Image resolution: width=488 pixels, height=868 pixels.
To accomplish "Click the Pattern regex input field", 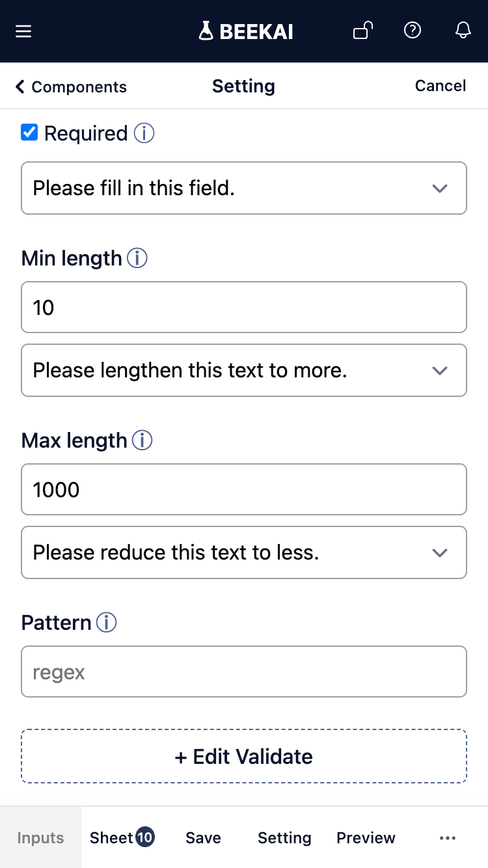I will pos(244,671).
